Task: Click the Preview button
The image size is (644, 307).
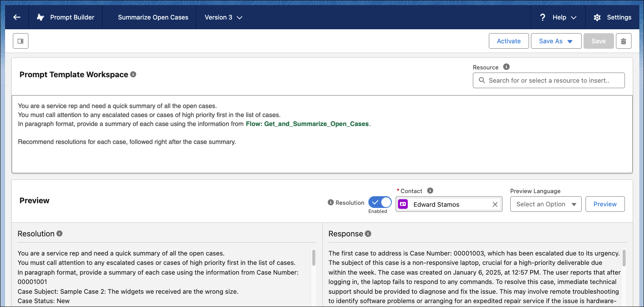Action: [605, 204]
